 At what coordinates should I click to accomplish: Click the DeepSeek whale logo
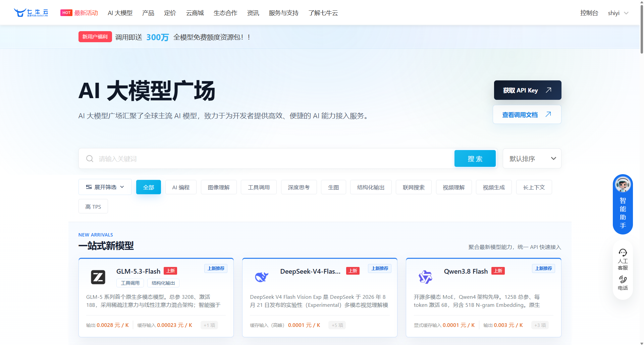[x=262, y=277]
